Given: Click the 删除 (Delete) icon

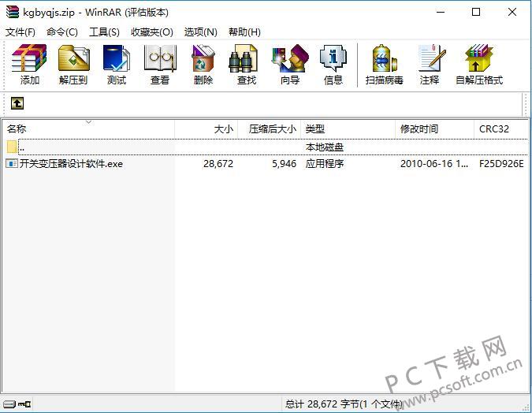Looking at the screenshot, I should (203, 65).
